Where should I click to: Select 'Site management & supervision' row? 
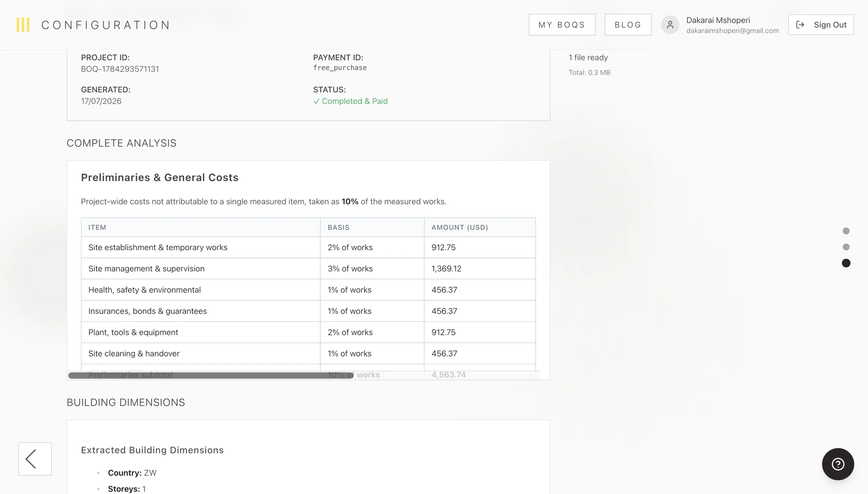pos(308,268)
